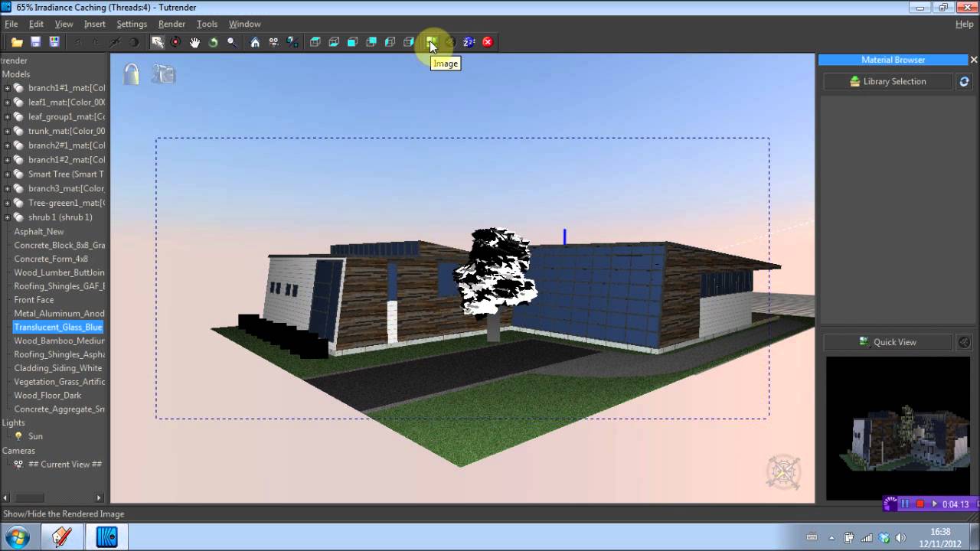
Task: Close the Material Browser panel
Action: tap(974, 60)
